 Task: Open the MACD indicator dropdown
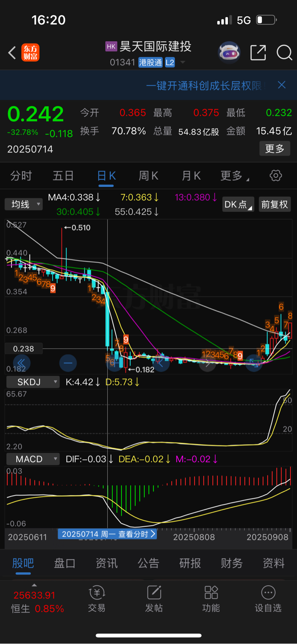pos(33,459)
